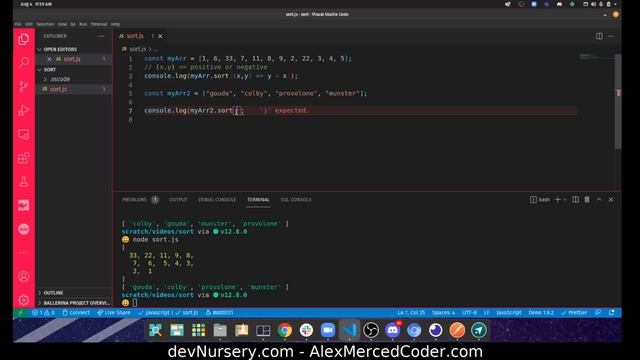The width and height of the screenshot is (640, 360).
Task: Split the editor to the right
Action: click(599, 36)
